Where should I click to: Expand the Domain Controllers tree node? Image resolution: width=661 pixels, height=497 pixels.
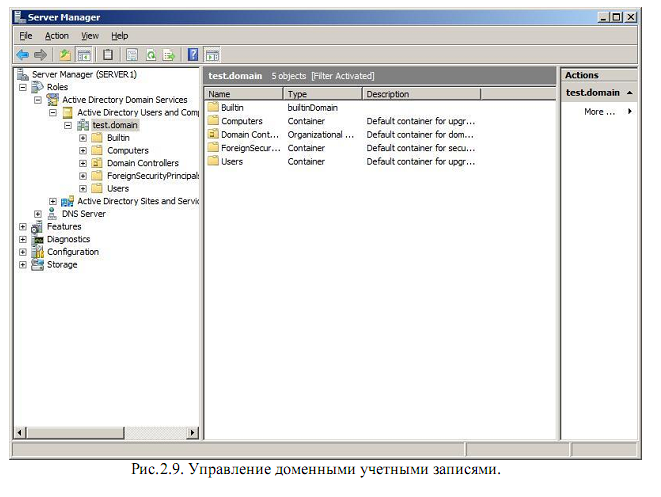point(83,163)
